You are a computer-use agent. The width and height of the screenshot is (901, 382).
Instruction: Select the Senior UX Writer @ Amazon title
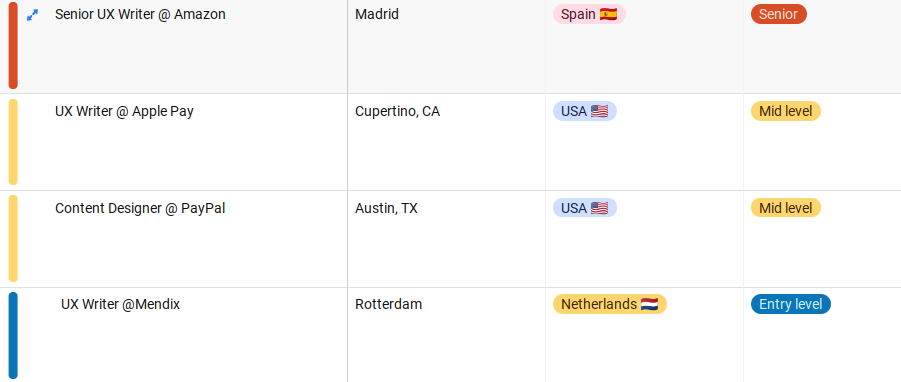tap(140, 14)
